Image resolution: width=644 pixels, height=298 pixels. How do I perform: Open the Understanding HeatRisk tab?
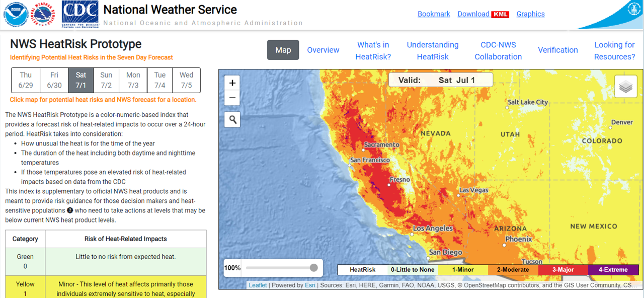[433, 50]
